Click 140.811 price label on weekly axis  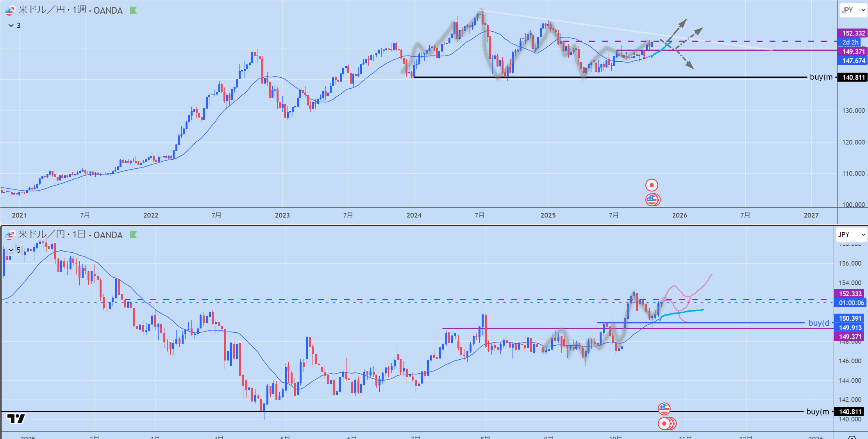[x=853, y=77]
